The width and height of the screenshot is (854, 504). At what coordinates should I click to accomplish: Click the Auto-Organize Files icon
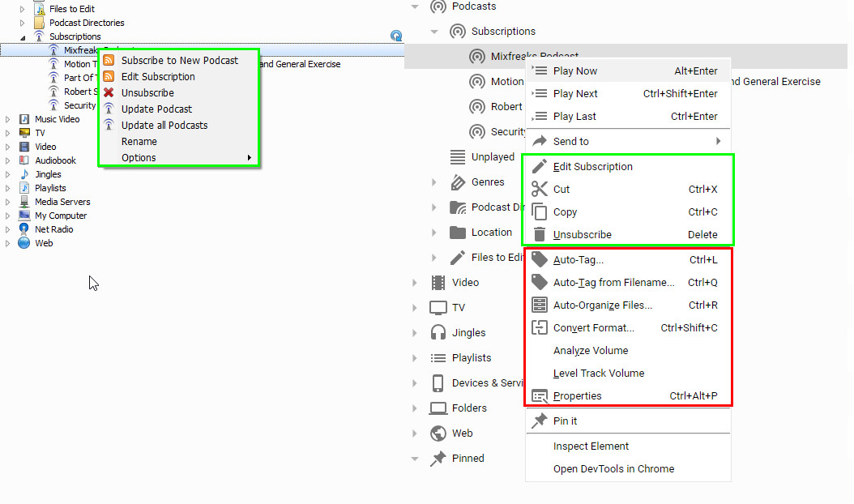tap(540, 305)
